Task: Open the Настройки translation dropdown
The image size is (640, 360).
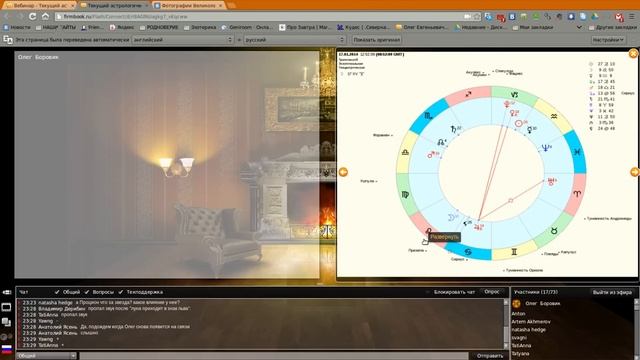Action: click(x=608, y=40)
